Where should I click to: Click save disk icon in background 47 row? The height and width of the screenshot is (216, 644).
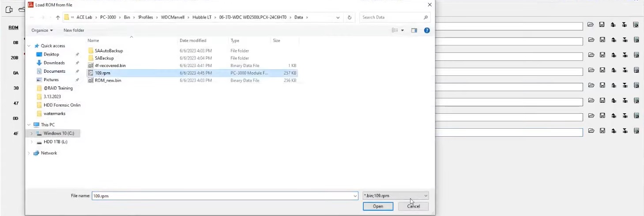tap(602, 101)
